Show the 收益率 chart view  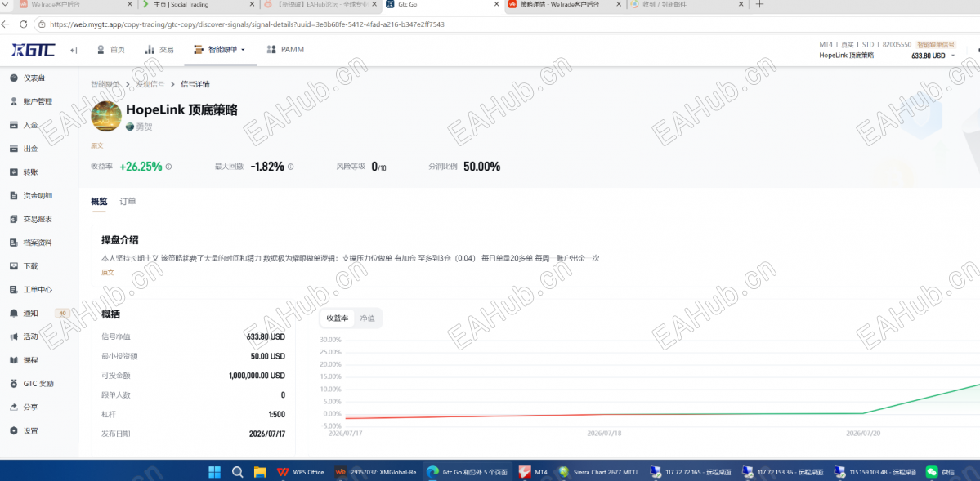(x=337, y=318)
